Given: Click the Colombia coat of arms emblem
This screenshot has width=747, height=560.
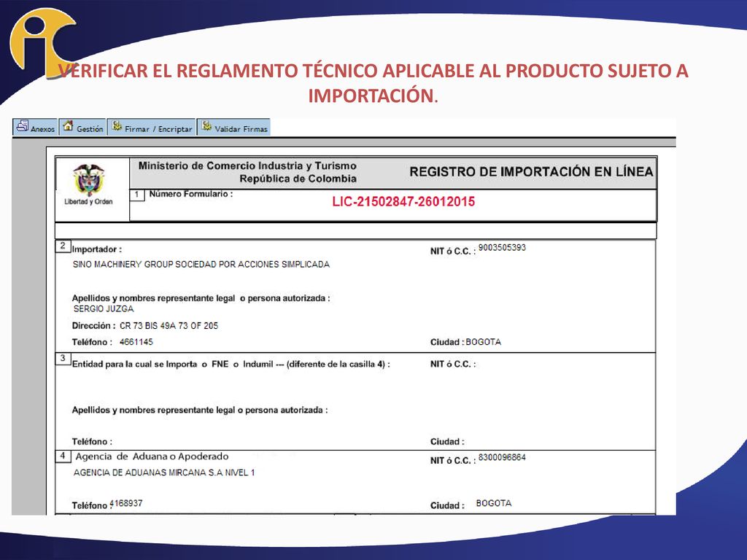Looking at the screenshot, I should click(88, 179).
